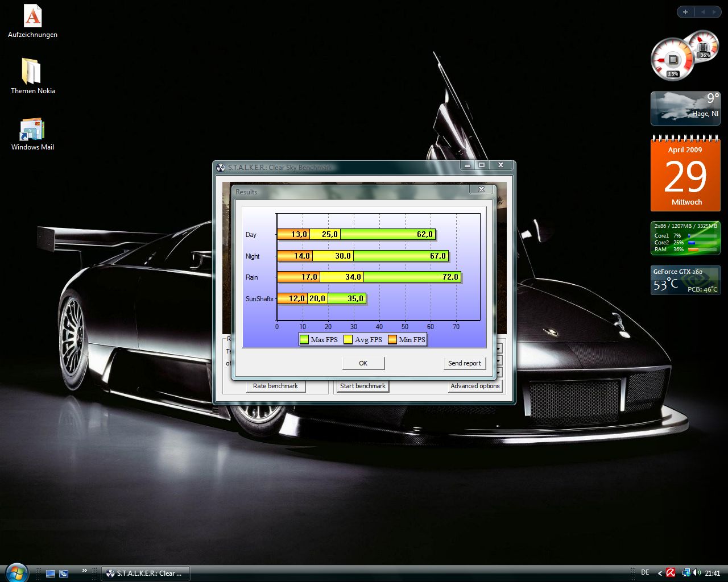Maximize the Clear Sky Benchmark window
The width and height of the screenshot is (728, 582).
[x=482, y=165]
